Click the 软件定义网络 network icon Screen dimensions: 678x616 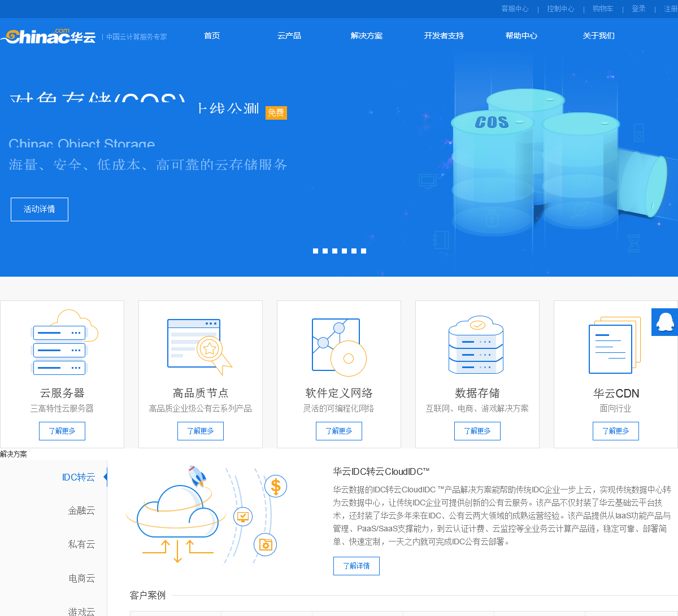click(x=339, y=347)
